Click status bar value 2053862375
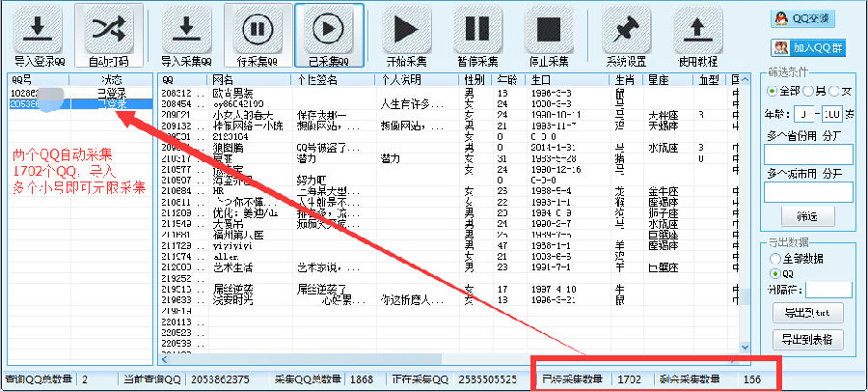The width and height of the screenshot is (868, 392). (x=220, y=379)
